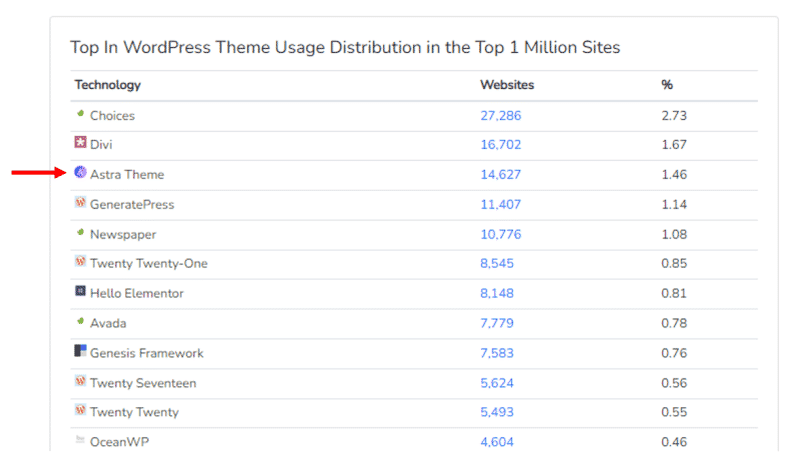Open the GeneratePress entry
Screen dimensions: 794x456
(132, 204)
